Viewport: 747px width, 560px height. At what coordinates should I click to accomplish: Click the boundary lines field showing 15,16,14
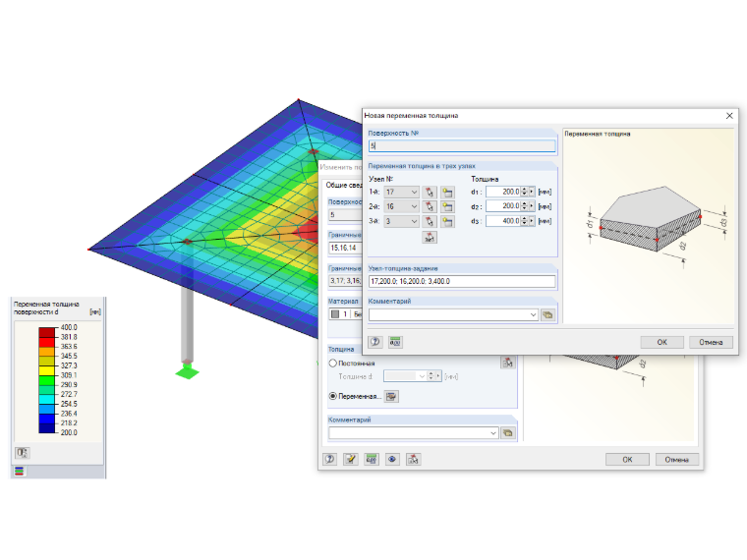tap(346, 249)
